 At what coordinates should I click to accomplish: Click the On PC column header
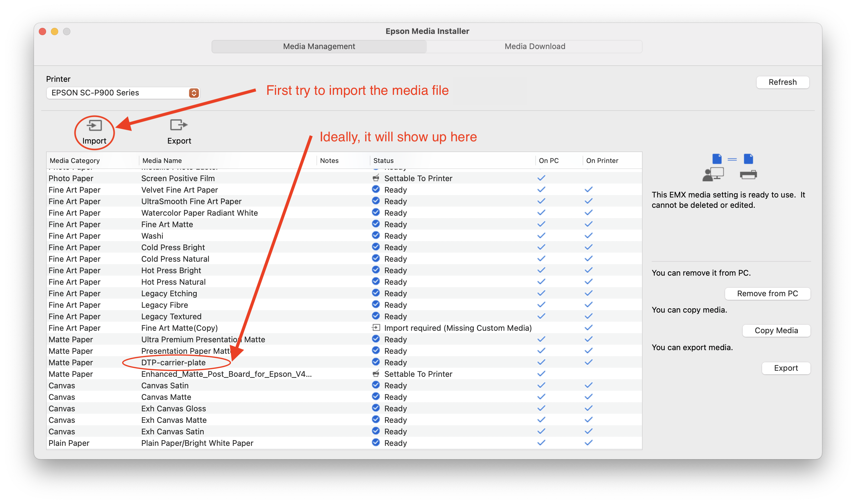(559, 161)
